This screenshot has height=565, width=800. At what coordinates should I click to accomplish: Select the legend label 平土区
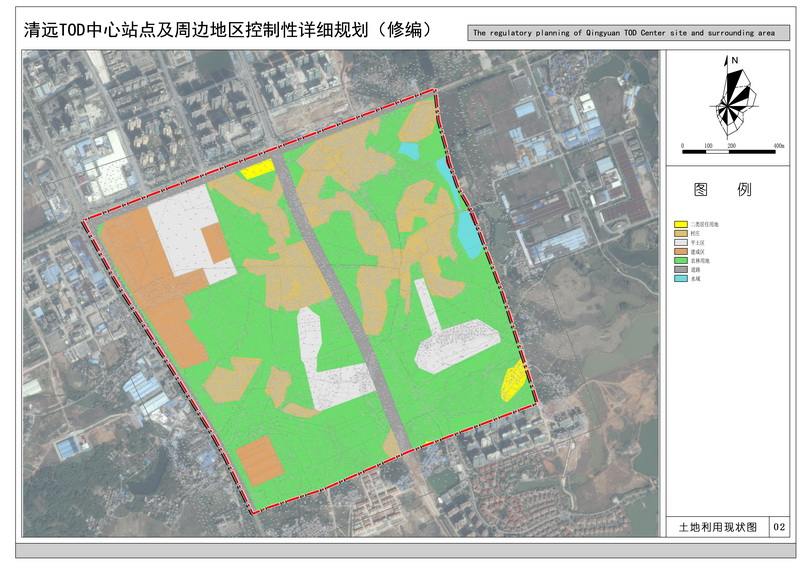(x=697, y=242)
